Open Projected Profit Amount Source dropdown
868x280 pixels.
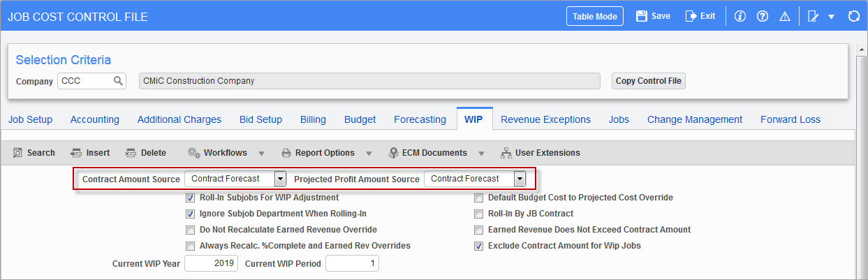tap(520, 179)
